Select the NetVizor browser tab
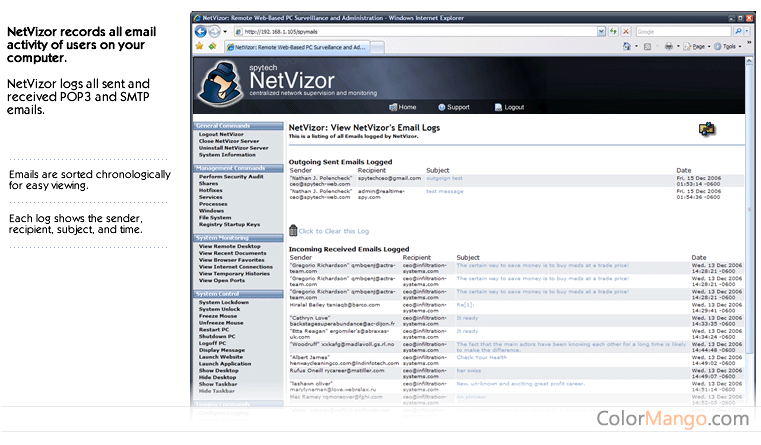Viewport: 761px width, 445px height. click(x=298, y=47)
